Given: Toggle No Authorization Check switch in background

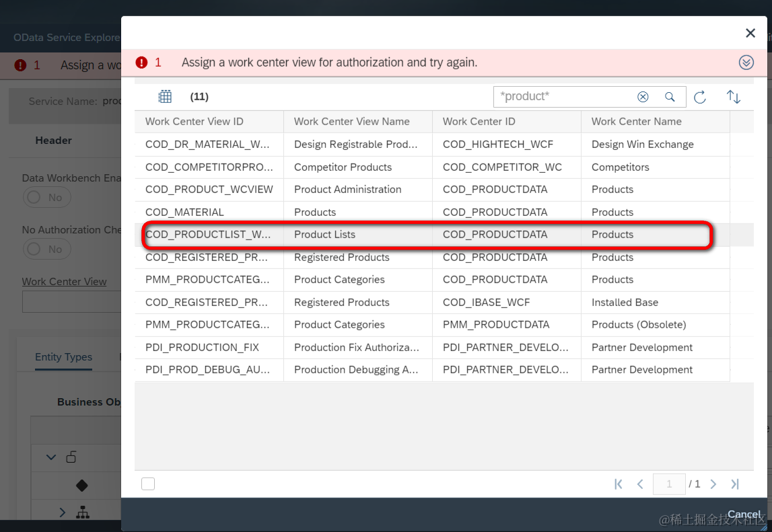Looking at the screenshot, I should [46, 249].
